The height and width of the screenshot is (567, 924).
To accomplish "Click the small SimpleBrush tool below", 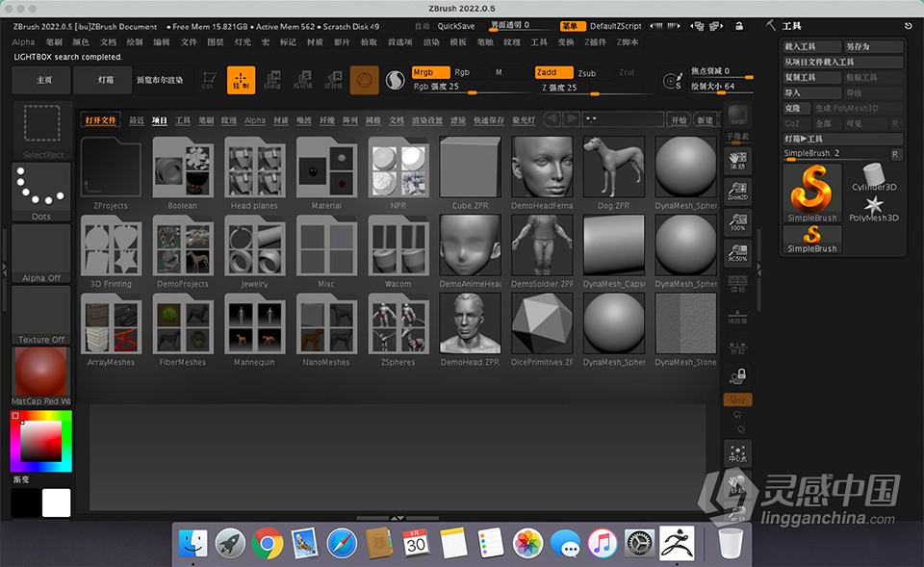I will tap(812, 240).
